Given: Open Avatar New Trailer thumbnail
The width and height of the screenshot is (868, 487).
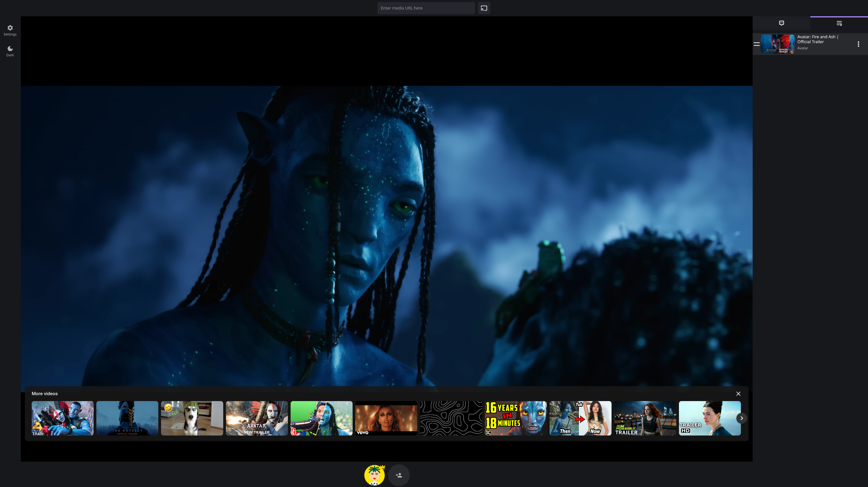Looking at the screenshot, I should 256,418.
